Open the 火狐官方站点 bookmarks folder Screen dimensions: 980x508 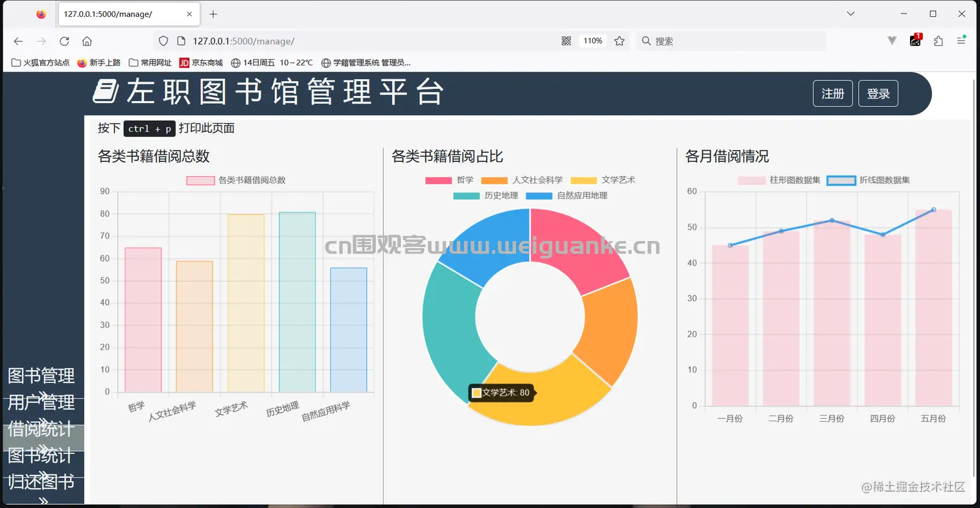click(41, 63)
